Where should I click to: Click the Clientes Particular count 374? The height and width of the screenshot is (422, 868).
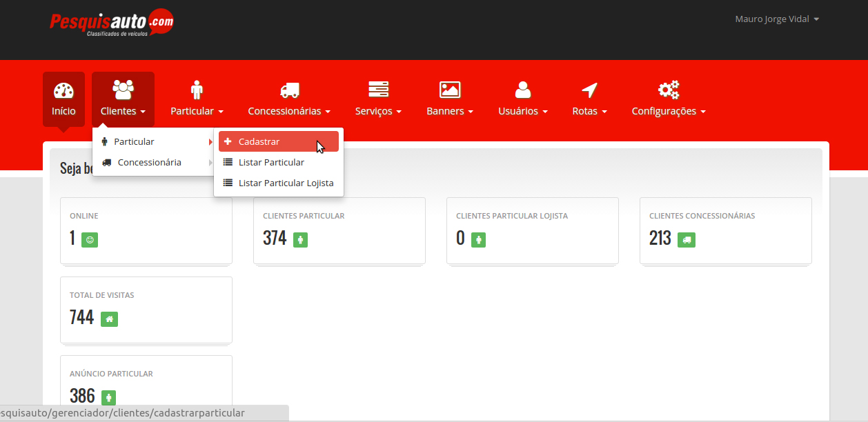(275, 238)
